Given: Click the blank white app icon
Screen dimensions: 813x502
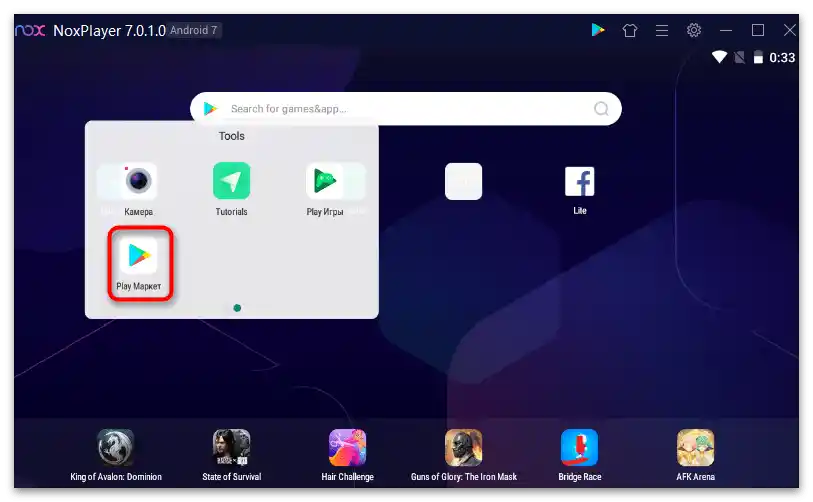Looking at the screenshot, I should (x=464, y=182).
